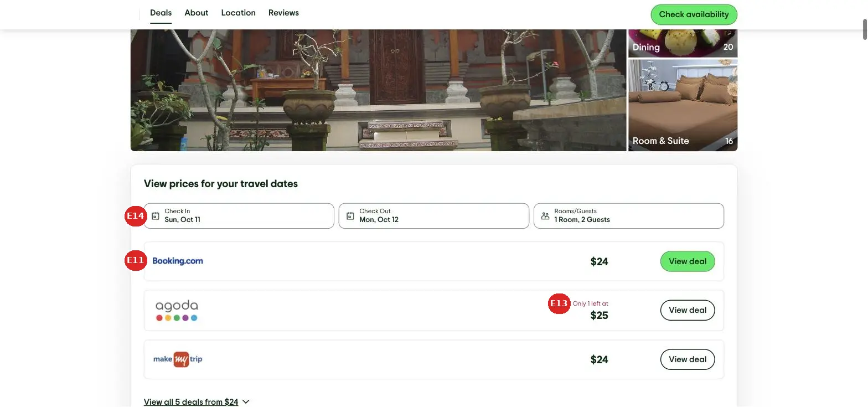Open the Deals tab

[161, 13]
